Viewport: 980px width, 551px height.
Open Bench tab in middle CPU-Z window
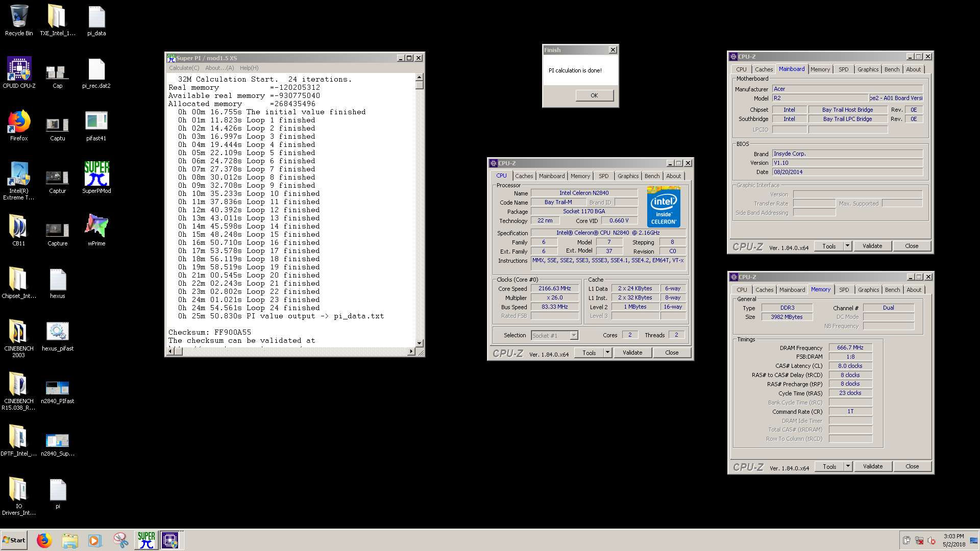coord(652,176)
